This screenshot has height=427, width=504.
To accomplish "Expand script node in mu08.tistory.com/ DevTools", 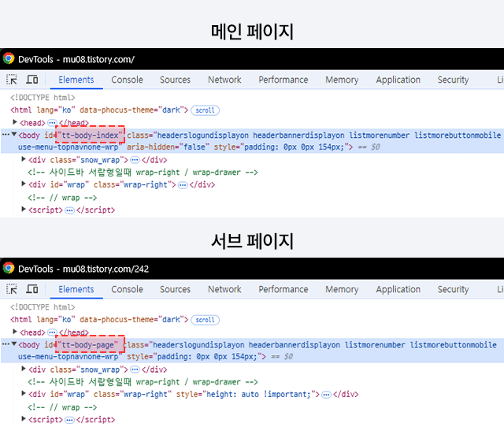I will pos(23,209).
